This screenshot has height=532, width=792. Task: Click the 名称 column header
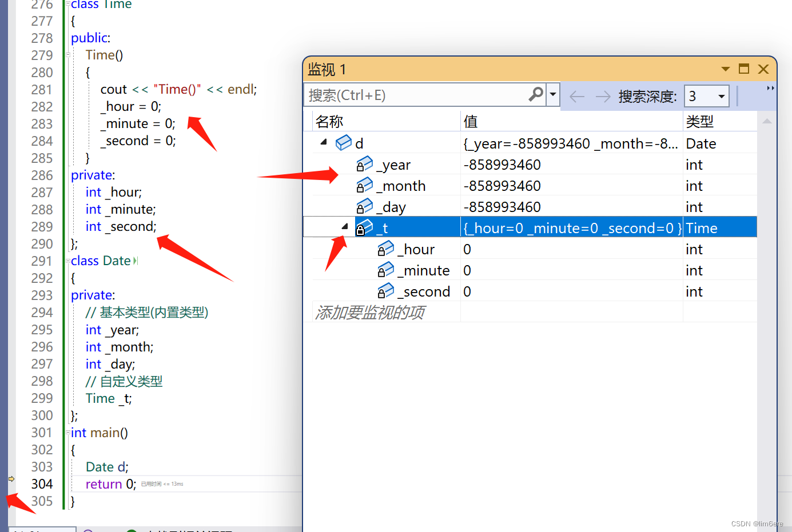tap(329, 122)
